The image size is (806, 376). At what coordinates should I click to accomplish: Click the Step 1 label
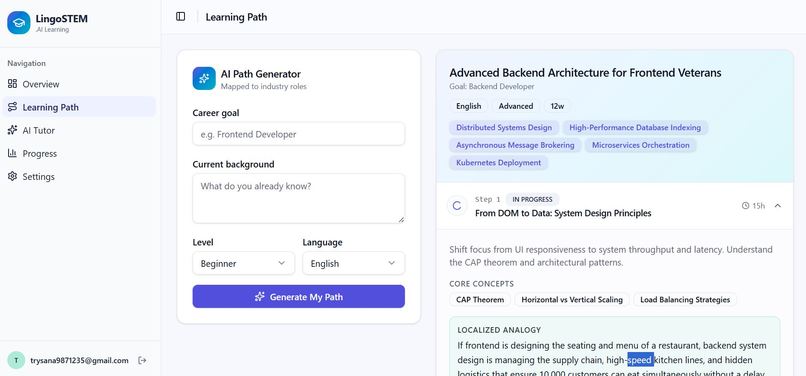488,199
